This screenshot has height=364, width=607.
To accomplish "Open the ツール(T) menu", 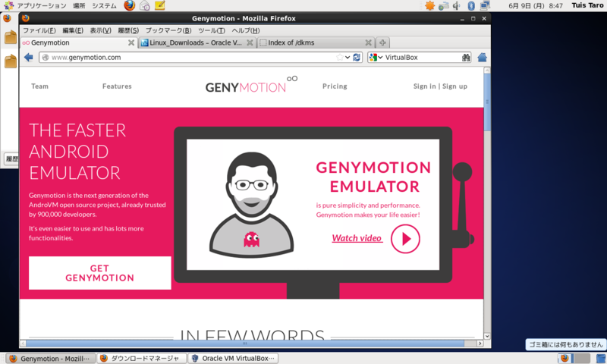I will 212,30.
